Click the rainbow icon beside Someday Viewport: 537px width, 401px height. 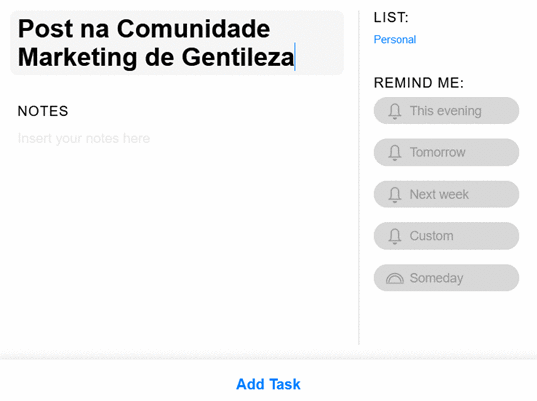(x=395, y=278)
